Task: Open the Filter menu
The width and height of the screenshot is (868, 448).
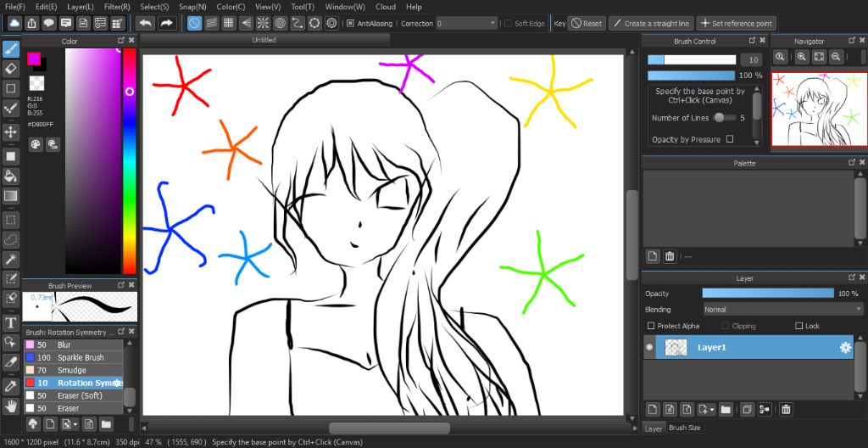Action: pos(117,7)
